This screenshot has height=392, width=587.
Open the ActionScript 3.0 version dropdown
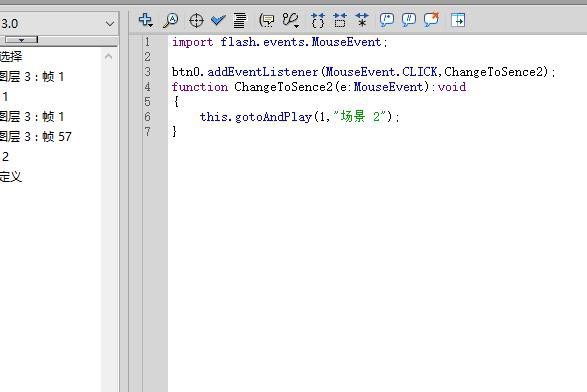coord(58,24)
